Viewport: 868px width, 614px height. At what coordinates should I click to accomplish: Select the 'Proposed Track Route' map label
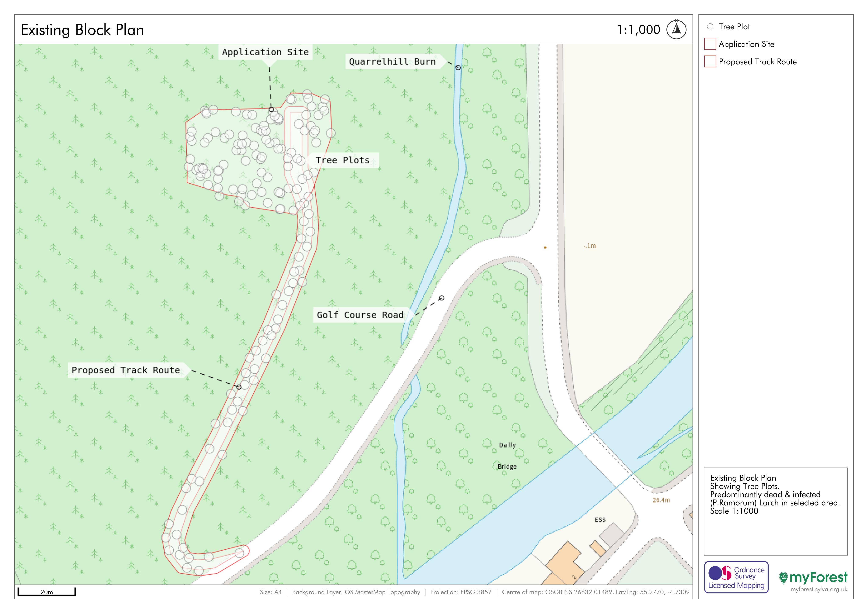pos(126,370)
